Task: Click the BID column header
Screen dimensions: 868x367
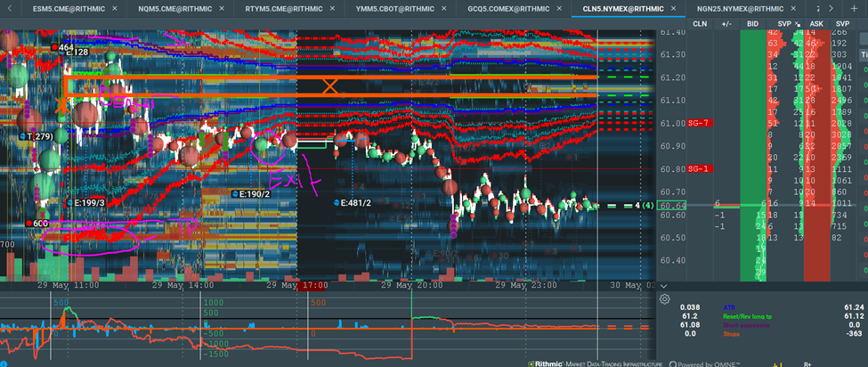Action: click(x=753, y=24)
